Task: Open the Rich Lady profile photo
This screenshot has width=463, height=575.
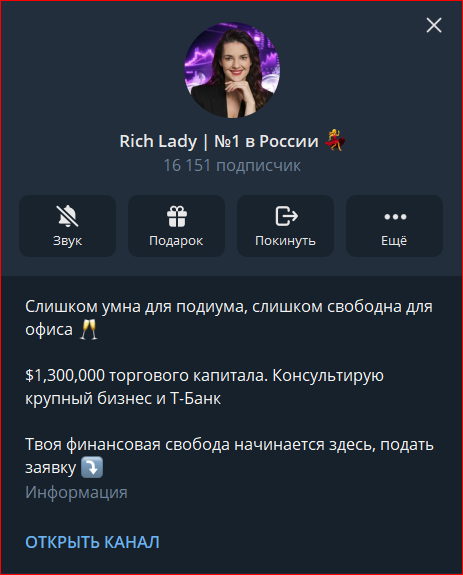Action: [x=232, y=70]
